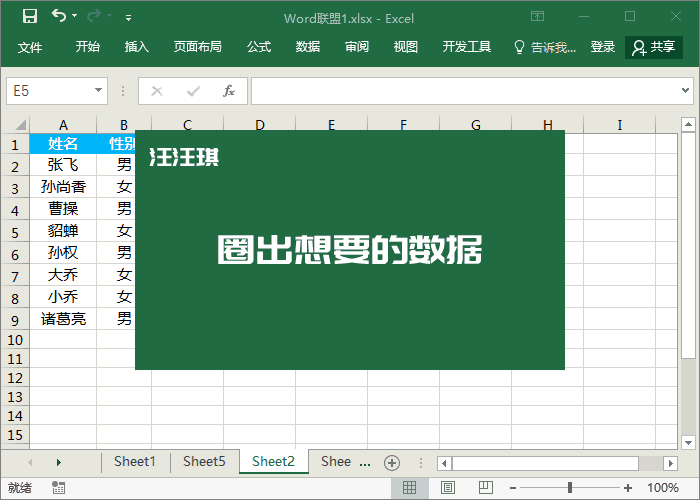Click the Ribbon Display Options icon
This screenshot has width=700, height=500.
[x=537, y=17]
